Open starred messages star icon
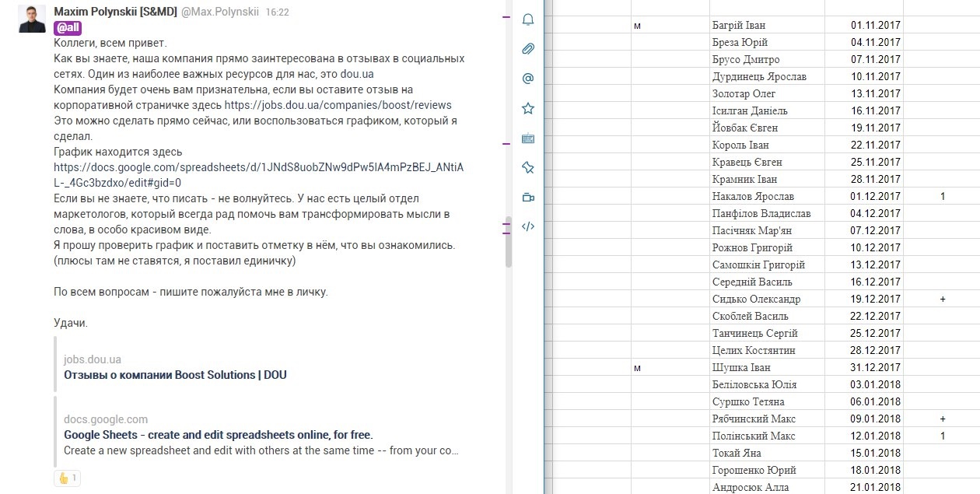This screenshot has width=980, height=494. pyautogui.click(x=528, y=108)
